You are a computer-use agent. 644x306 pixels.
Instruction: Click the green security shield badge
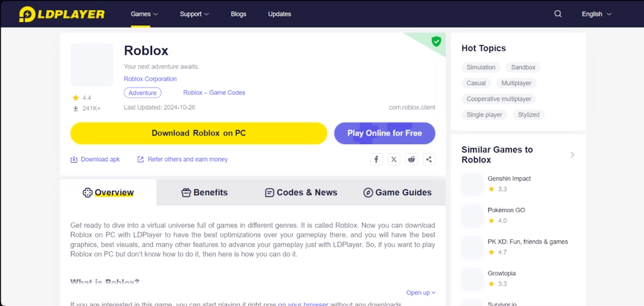point(436,41)
